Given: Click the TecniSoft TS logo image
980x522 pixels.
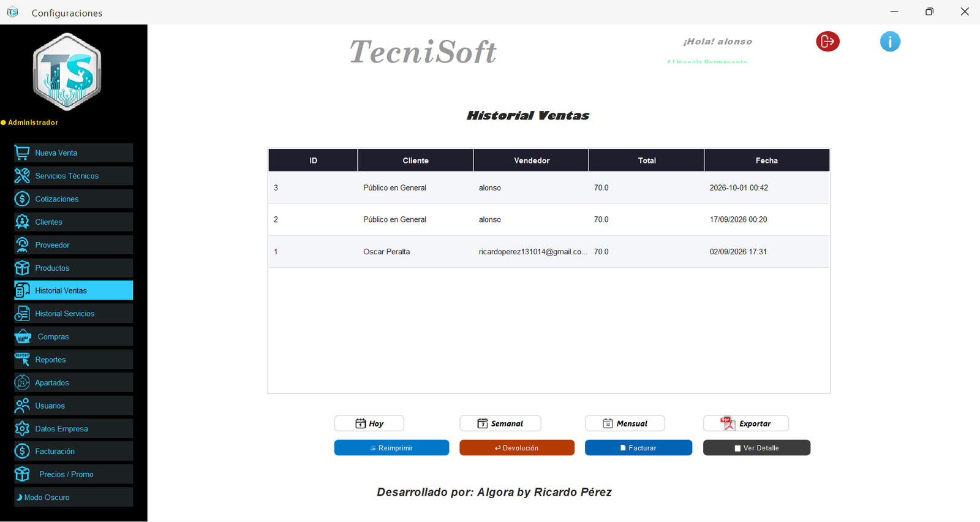Looking at the screenshot, I should (67, 72).
